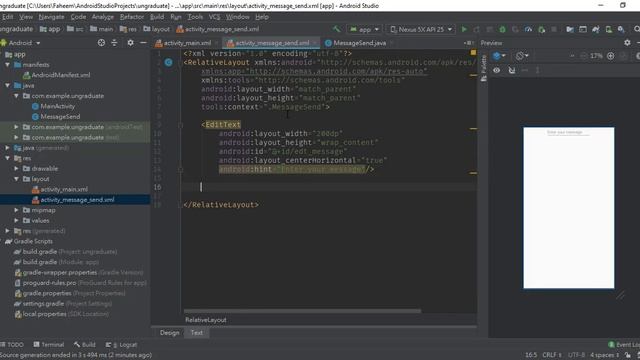
Task: Click Attach Debugger to Android Process icon
Action: click(x=542, y=29)
